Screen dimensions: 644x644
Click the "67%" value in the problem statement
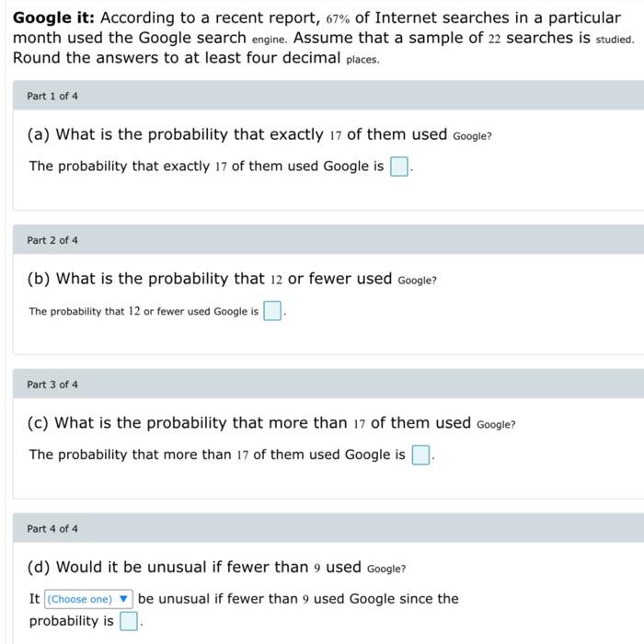[x=338, y=19]
